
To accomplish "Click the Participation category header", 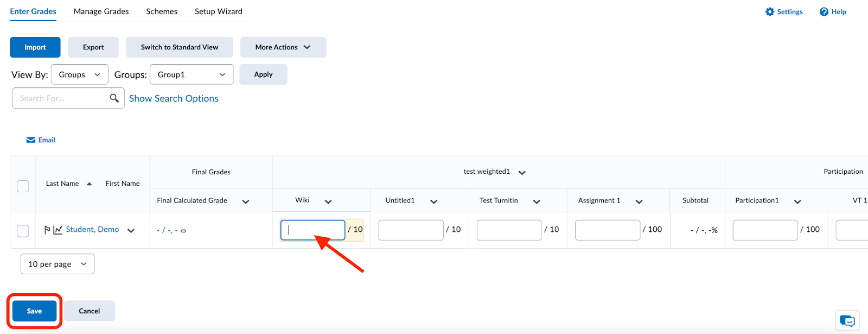I will click(843, 172).
